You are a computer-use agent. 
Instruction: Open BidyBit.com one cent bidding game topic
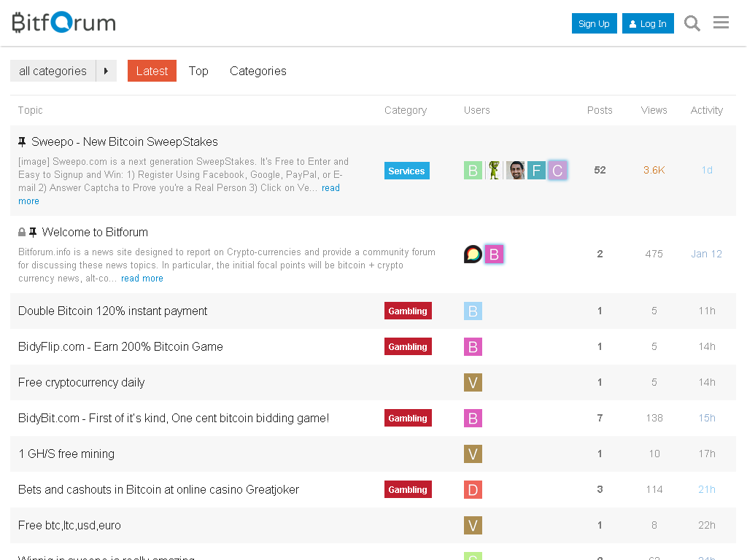point(174,418)
